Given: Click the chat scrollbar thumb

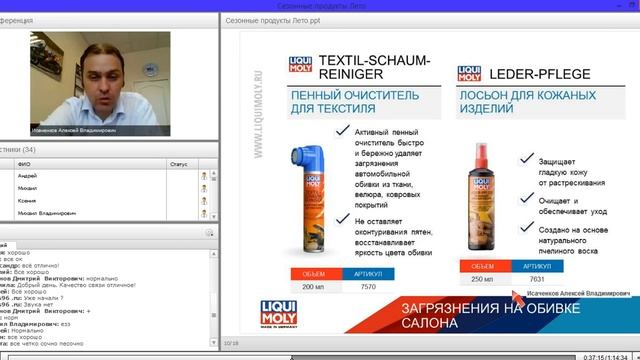Looking at the screenshot, I should [x=213, y=315].
